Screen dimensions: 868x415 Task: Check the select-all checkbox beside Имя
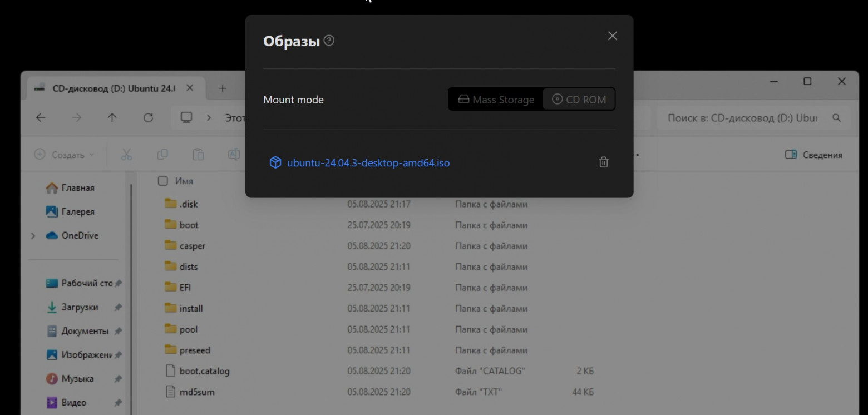(x=162, y=181)
